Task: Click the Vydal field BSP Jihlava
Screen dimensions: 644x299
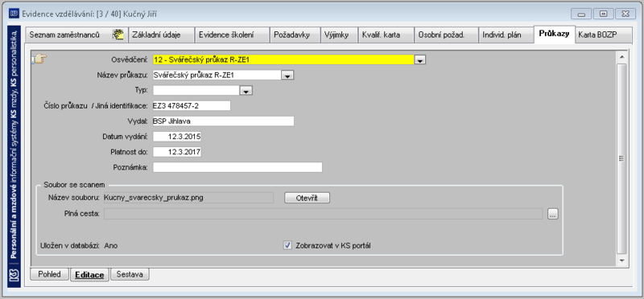Action: (224, 121)
